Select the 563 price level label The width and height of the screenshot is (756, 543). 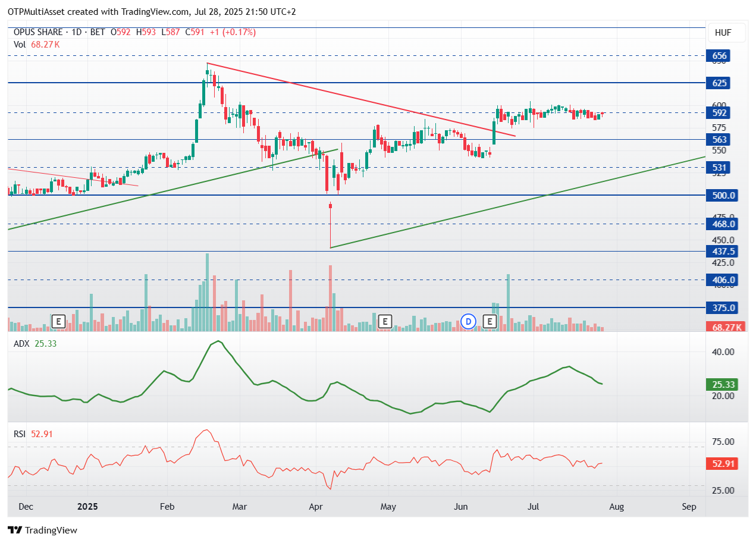coord(719,139)
